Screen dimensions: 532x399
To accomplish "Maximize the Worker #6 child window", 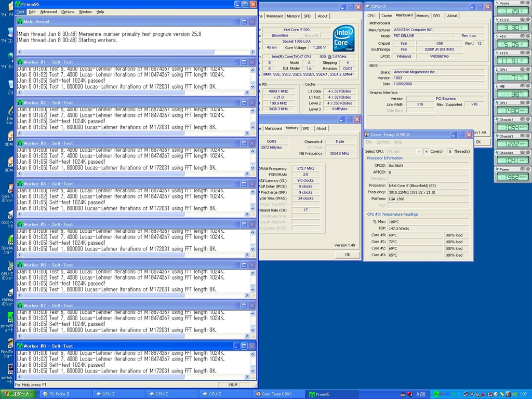I will [244, 265].
